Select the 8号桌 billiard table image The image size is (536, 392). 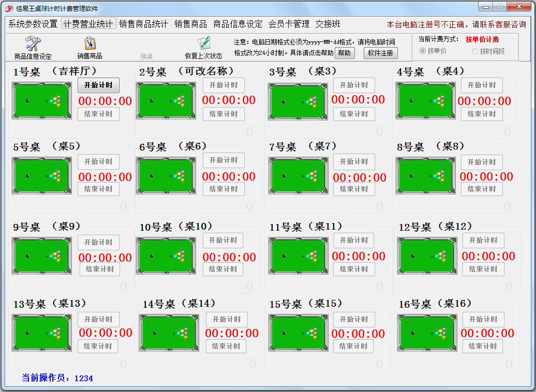pos(426,176)
